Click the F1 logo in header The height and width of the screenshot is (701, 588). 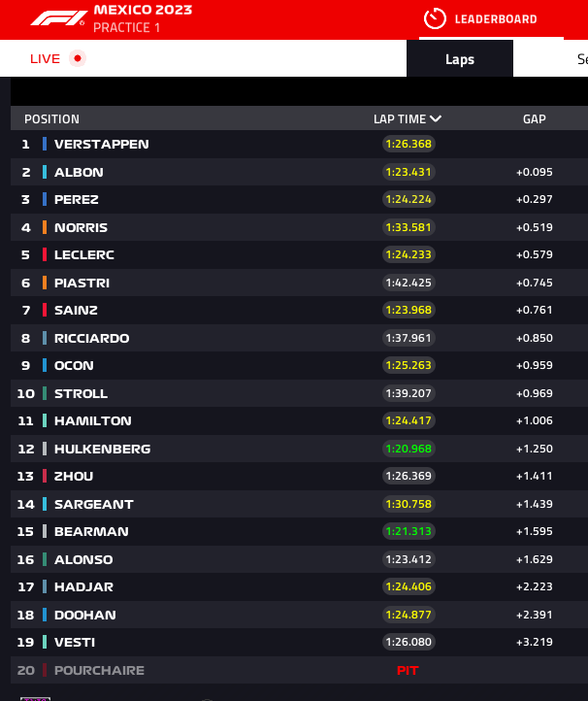(x=58, y=18)
